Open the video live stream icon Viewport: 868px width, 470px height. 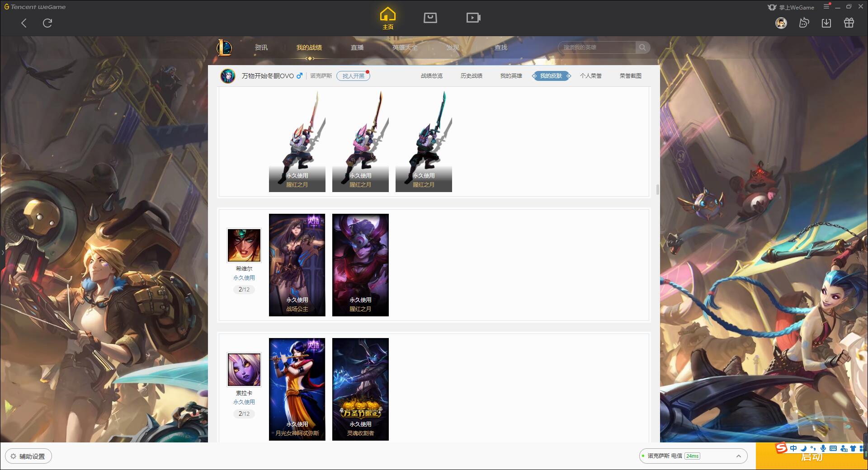click(x=473, y=18)
